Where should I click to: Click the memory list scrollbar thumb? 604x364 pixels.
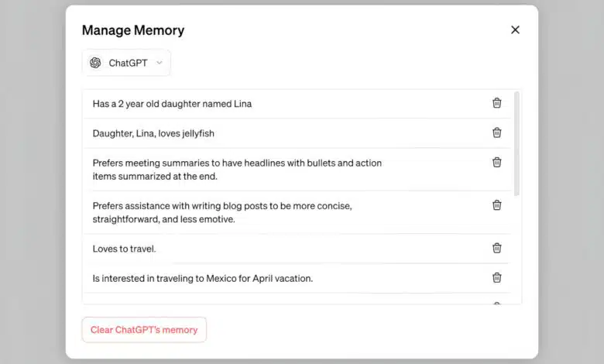[517, 144]
